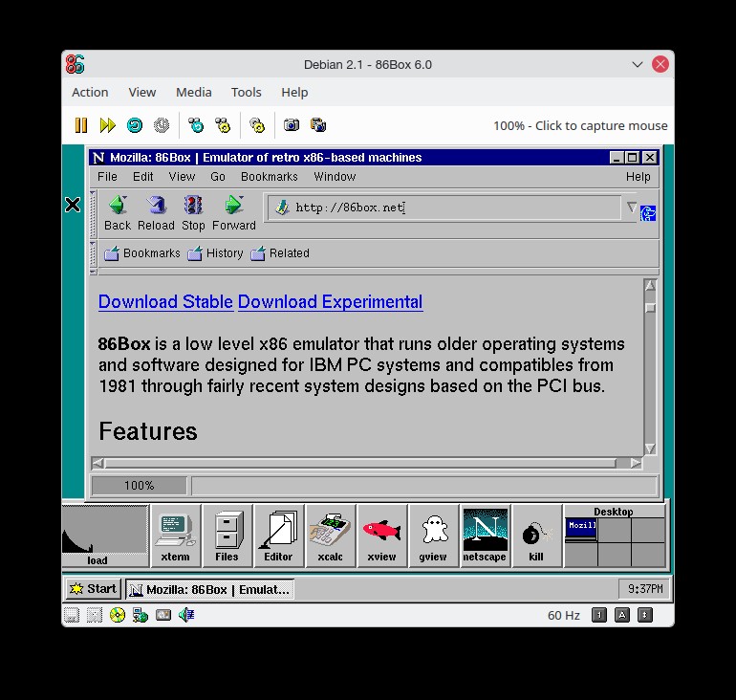736x700 pixels.
Task: Click the first floppy drive status icon
Action: coord(72,615)
